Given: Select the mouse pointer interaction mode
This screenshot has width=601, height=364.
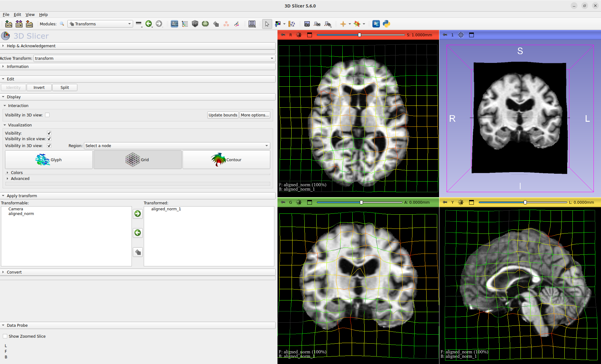Looking at the screenshot, I should (x=267, y=24).
